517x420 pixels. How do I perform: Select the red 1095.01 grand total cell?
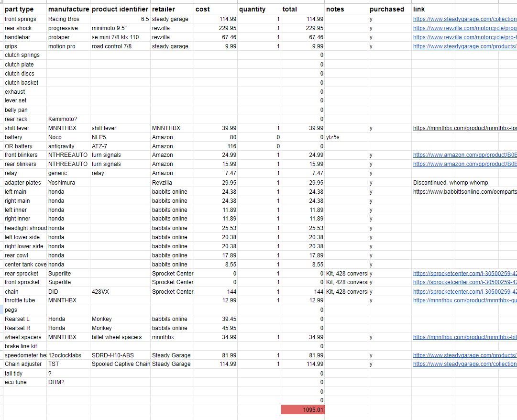(303, 410)
